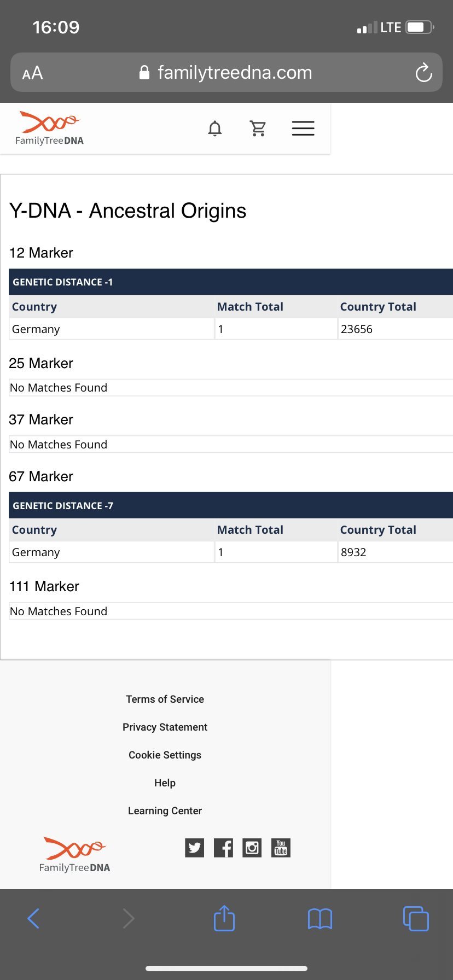Open the shopping cart
The width and height of the screenshot is (453, 980).
258,129
